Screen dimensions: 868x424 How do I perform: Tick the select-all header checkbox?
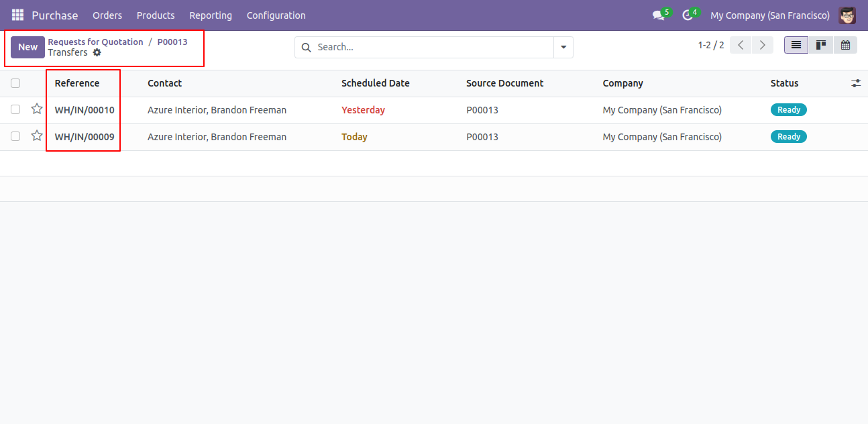click(x=15, y=83)
